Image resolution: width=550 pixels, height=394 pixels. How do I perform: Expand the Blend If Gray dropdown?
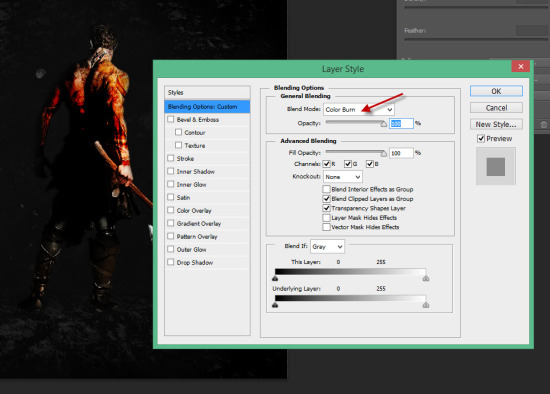(327, 246)
